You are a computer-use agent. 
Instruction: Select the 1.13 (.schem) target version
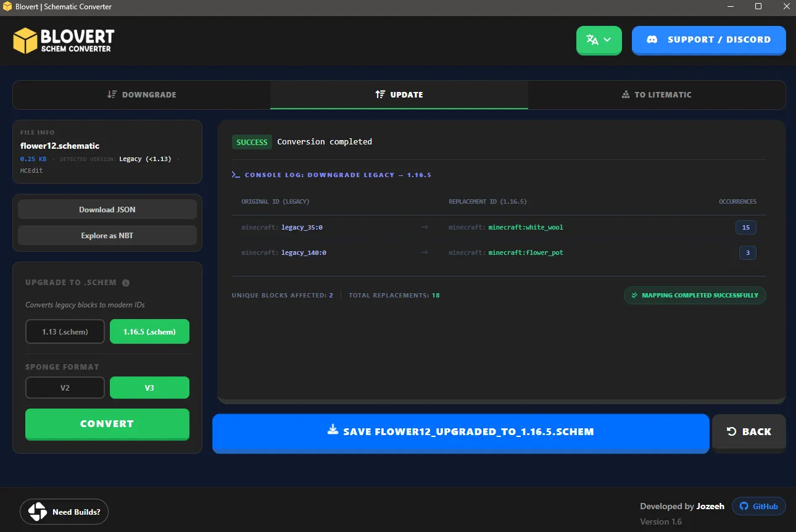(x=65, y=331)
